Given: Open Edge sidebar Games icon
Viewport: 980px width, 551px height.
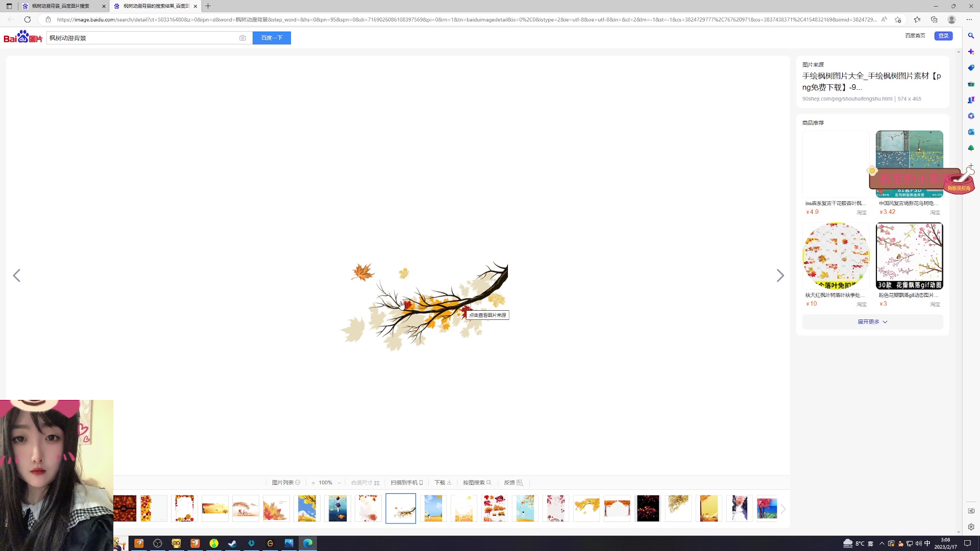Looking at the screenshot, I should click(x=971, y=100).
